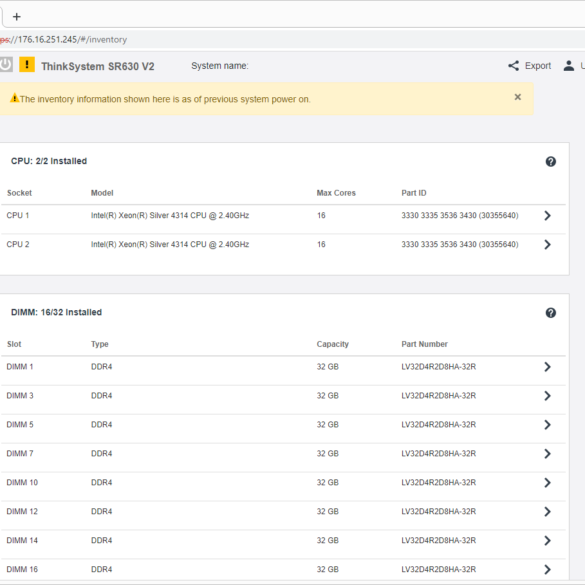Screen dimensions: 585x585
Task: Expand DIMM 14 details chevron
Action: coord(547,541)
